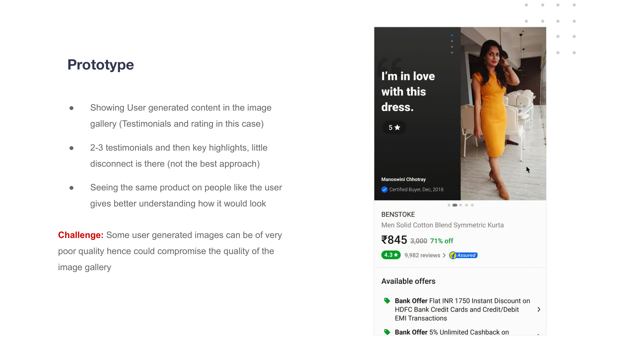Open the Bank Offer 5% Unlimited Cashback row
The image size is (644, 362).
click(460, 332)
